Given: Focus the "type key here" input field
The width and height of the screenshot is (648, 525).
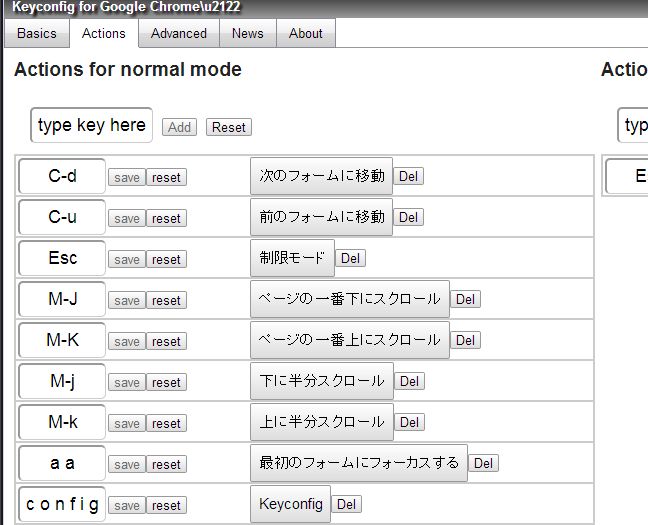Looking at the screenshot, I should [91, 125].
